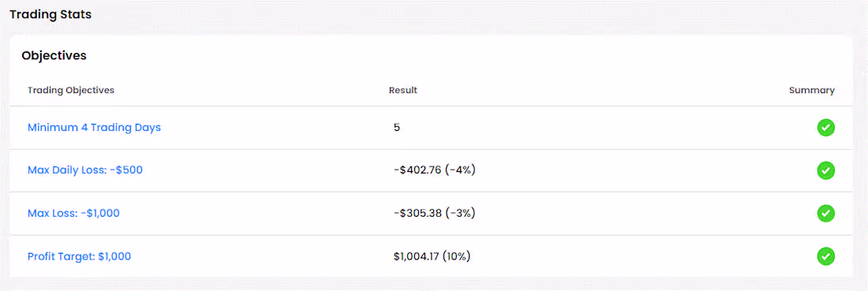Follow the Max Loss: -$1,000 link
The image size is (868, 291).
coord(73,213)
